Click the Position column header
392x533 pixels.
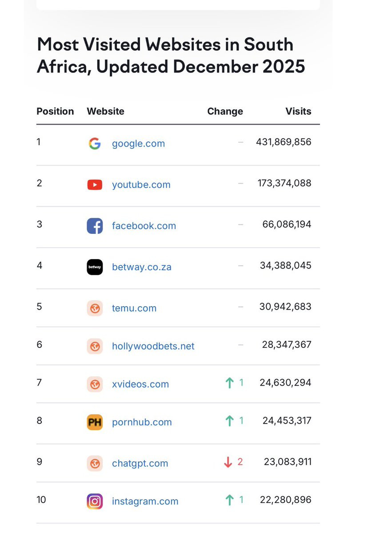tap(55, 111)
